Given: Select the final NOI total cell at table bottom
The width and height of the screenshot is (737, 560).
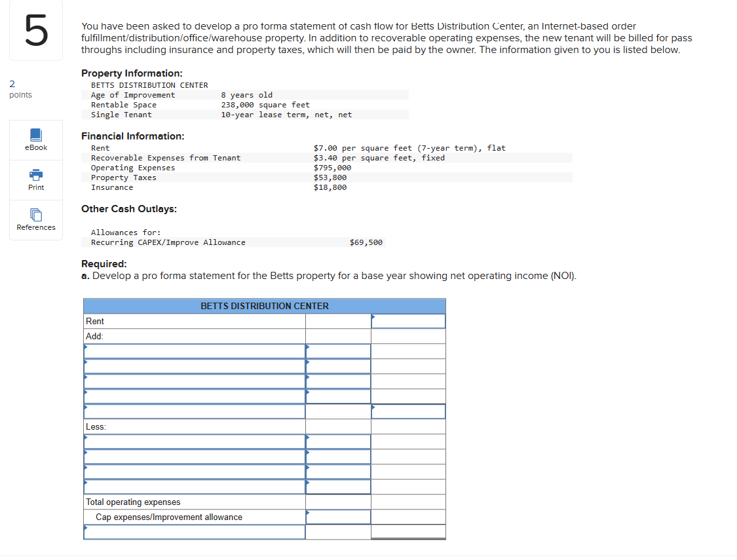Looking at the screenshot, I should tap(408, 532).
